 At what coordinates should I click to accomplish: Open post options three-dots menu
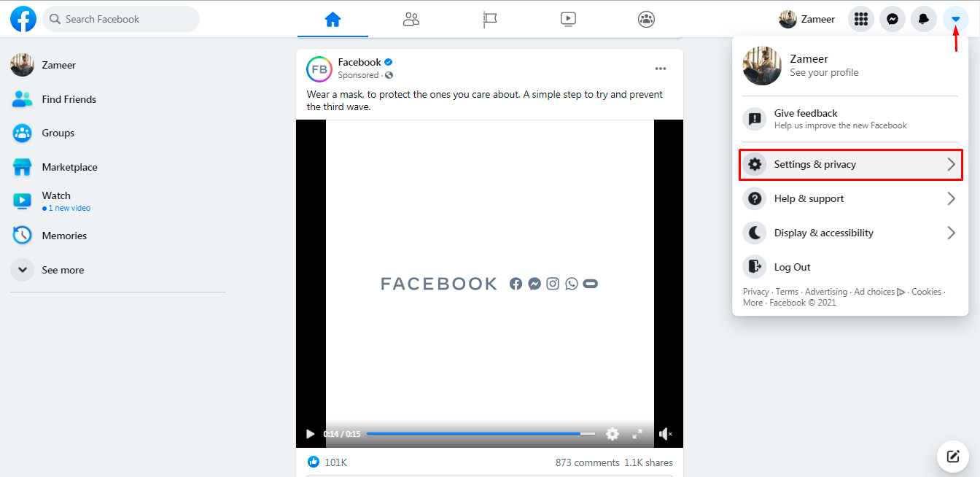click(x=661, y=69)
